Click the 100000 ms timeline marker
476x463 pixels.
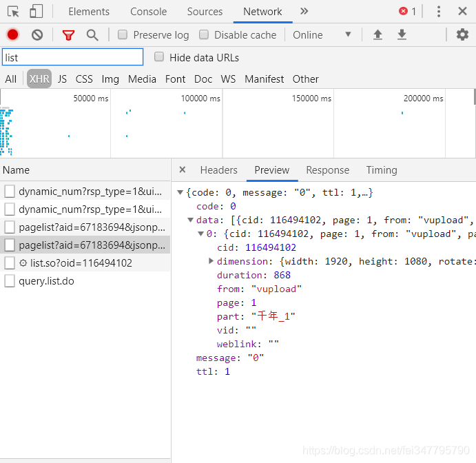tap(200, 99)
